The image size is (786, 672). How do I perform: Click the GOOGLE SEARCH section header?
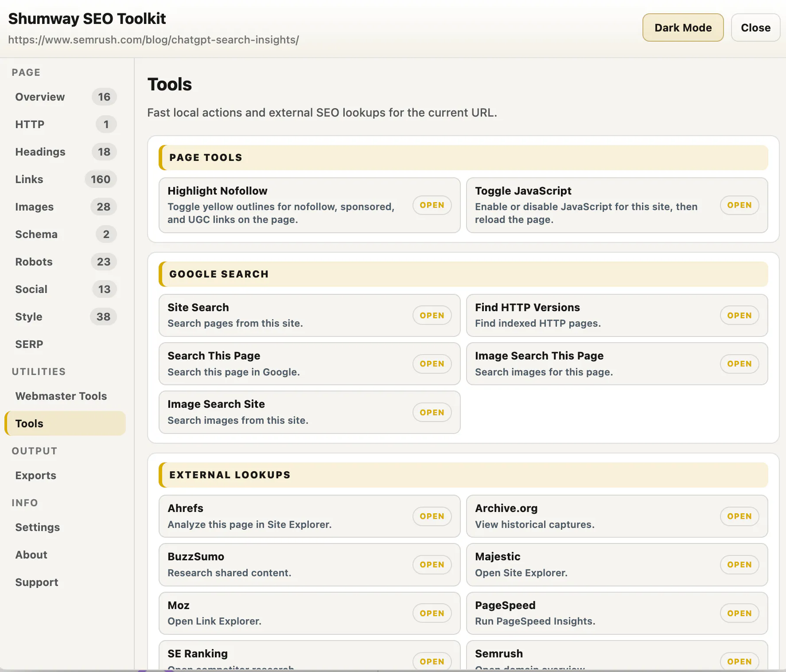(x=463, y=274)
